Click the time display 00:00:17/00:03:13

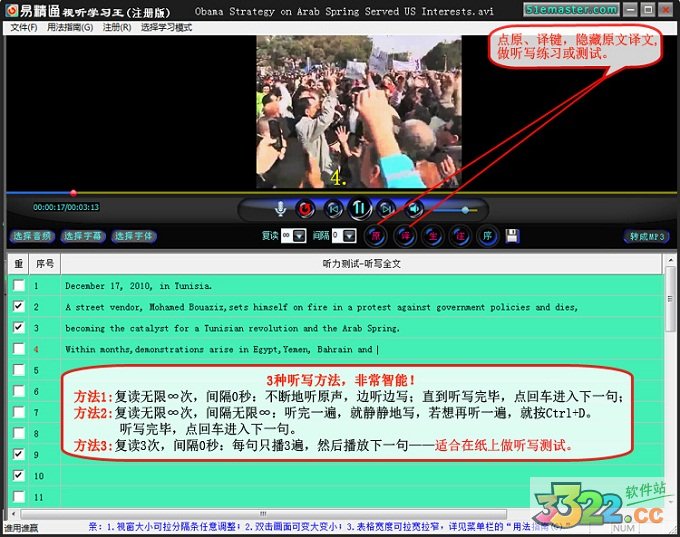[x=66, y=207]
